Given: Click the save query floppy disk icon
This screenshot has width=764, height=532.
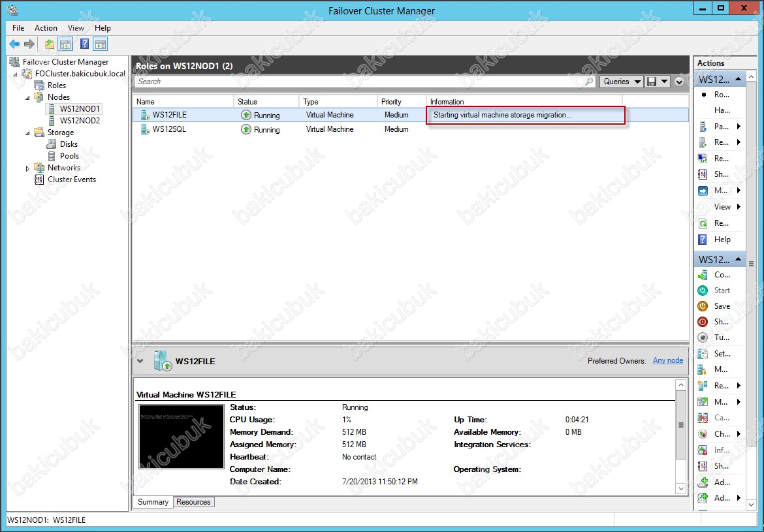Looking at the screenshot, I should pos(652,82).
